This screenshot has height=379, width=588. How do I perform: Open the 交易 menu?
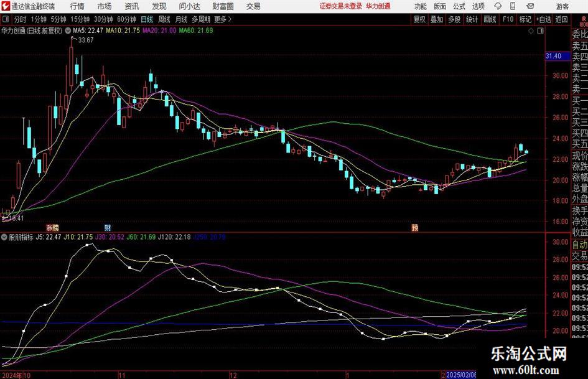[253, 6]
